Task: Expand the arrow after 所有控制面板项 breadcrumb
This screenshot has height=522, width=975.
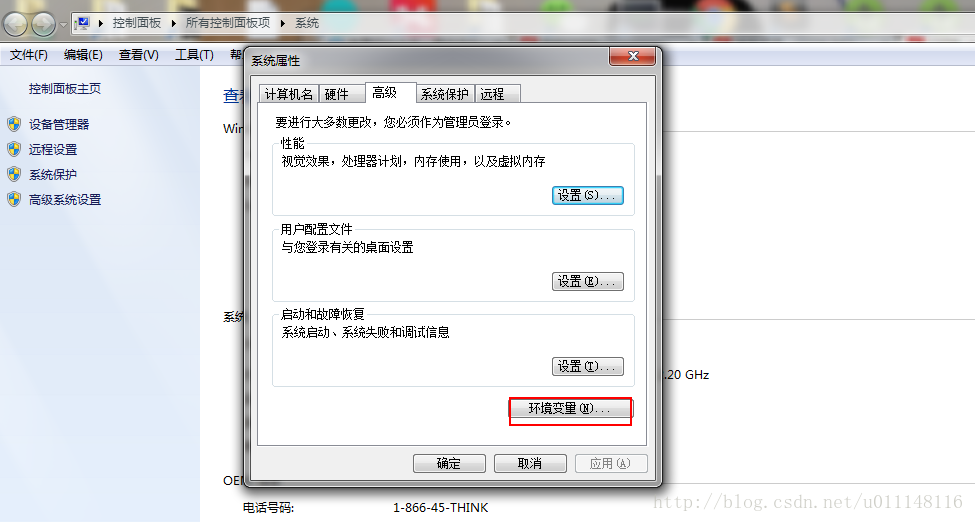Action: point(283,24)
